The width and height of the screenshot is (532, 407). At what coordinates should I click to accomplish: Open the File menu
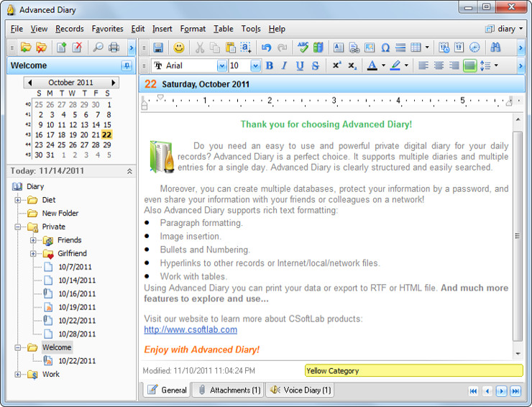(x=17, y=29)
